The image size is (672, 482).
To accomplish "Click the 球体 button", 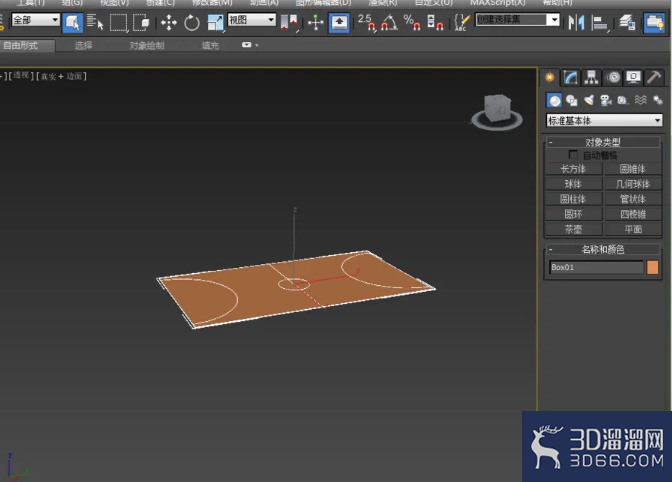I will (573, 184).
